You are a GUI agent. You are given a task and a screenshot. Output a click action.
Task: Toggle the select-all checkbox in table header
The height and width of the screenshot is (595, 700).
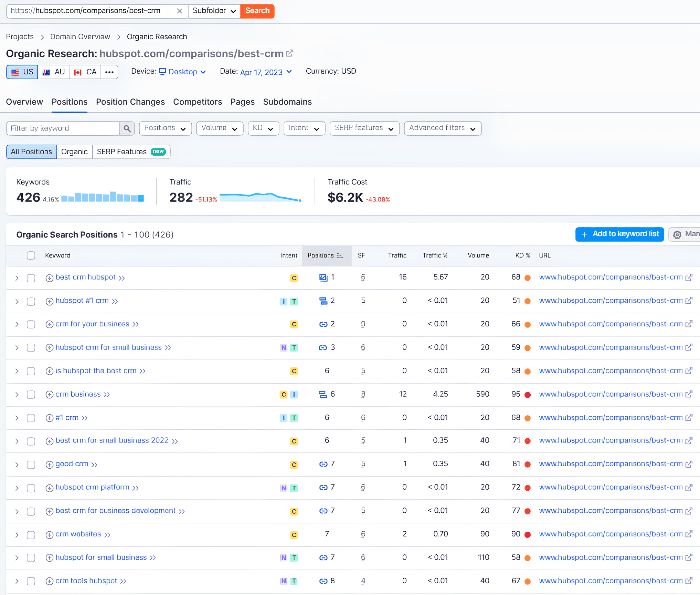point(31,255)
